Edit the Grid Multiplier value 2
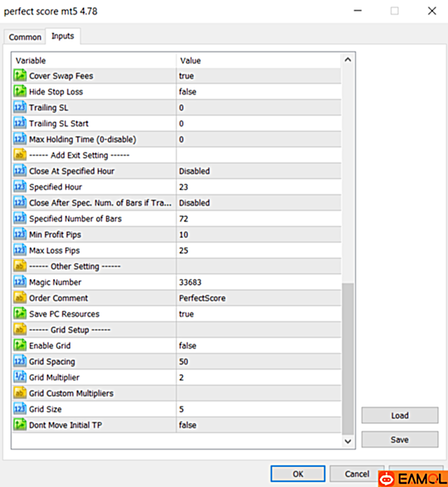 [x=259, y=377]
